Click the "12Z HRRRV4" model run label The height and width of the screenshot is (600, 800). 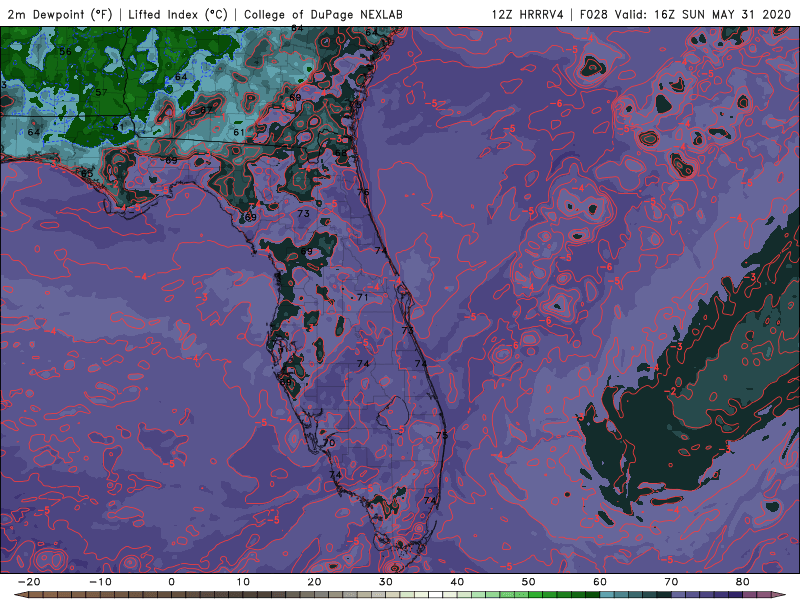pos(528,15)
